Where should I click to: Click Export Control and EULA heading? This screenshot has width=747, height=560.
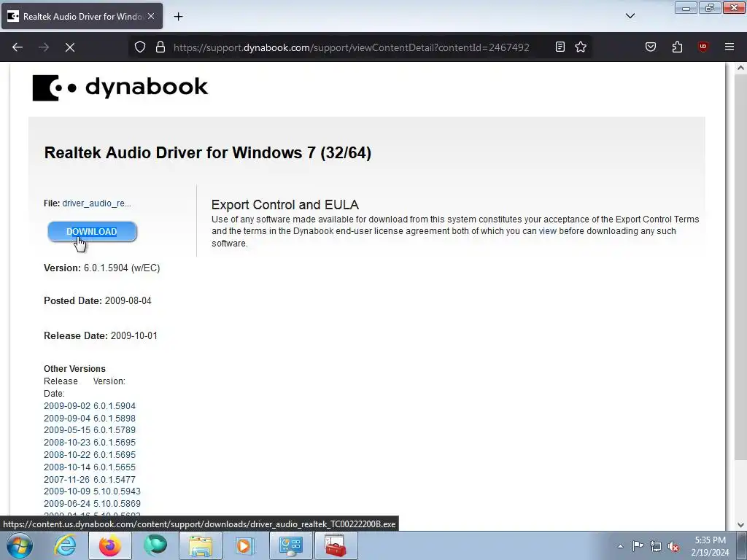[x=285, y=205]
